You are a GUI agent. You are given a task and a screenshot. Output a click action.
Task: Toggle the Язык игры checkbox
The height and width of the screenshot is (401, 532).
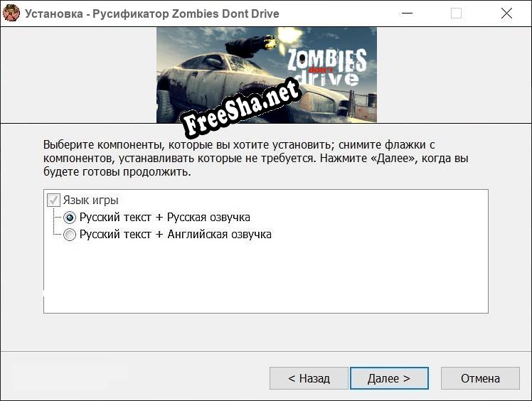[x=53, y=200]
